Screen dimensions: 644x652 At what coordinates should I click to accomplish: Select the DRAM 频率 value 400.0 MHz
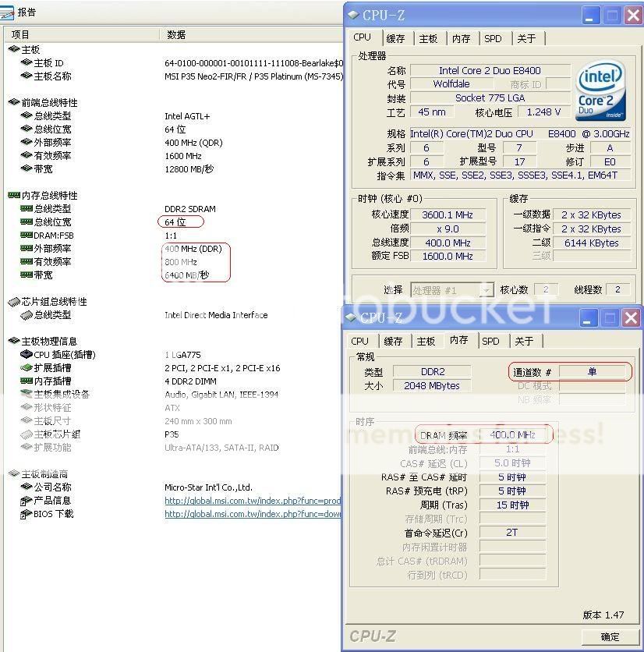[x=512, y=435]
